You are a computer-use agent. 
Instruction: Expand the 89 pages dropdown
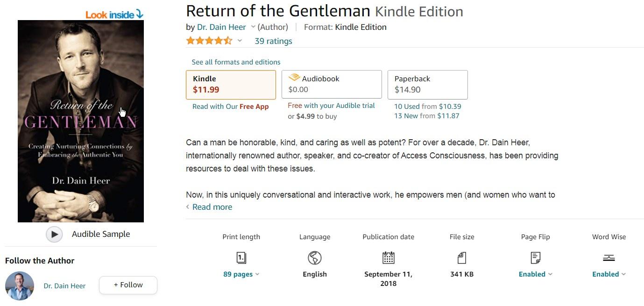pyautogui.click(x=257, y=274)
